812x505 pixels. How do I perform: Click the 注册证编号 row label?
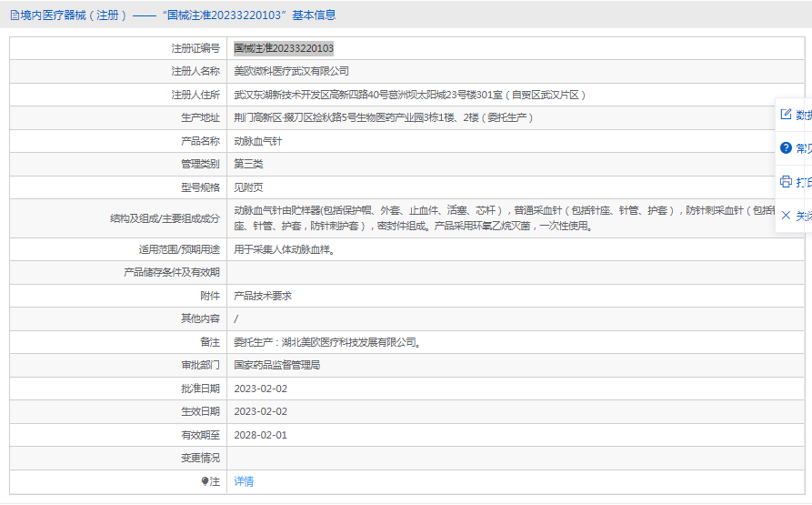click(195, 48)
